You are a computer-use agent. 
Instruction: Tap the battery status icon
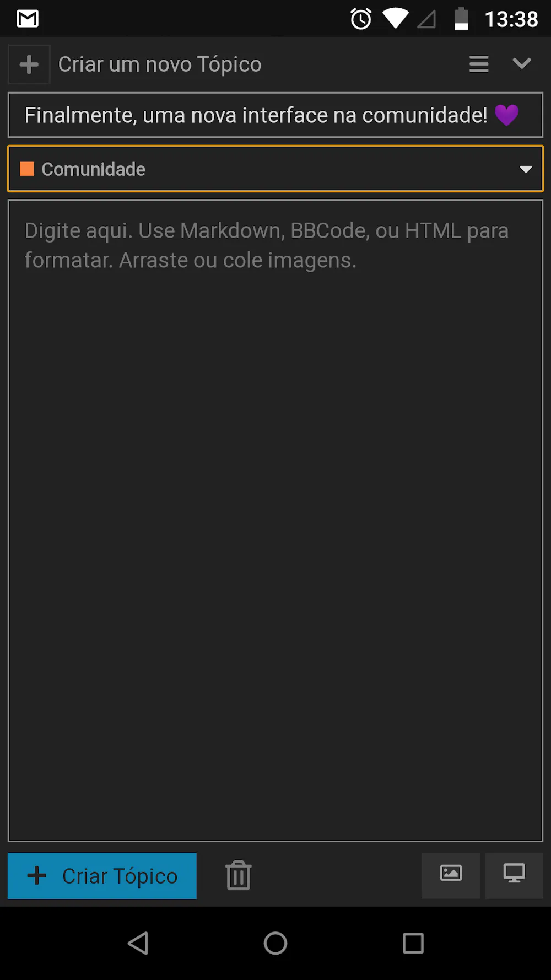coord(461,19)
